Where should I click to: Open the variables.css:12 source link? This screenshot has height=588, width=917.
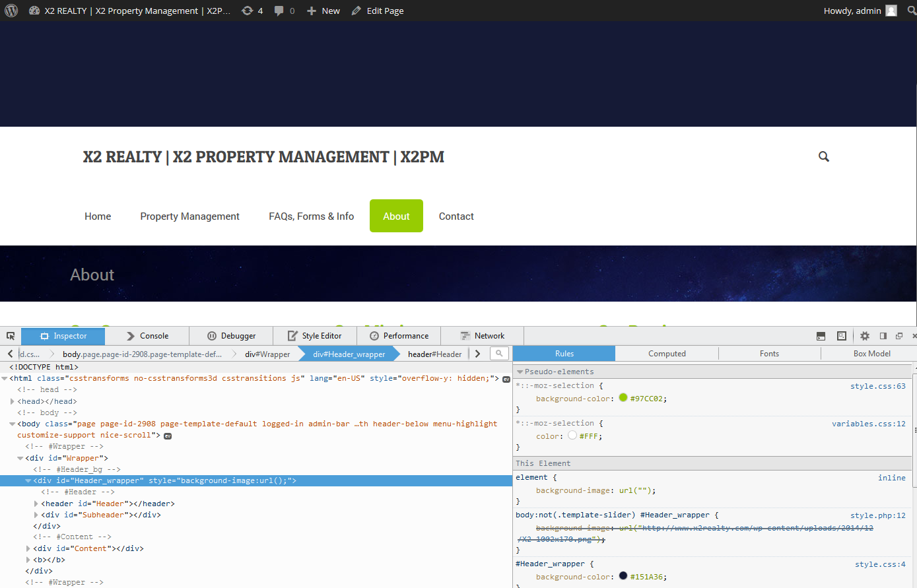(868, 424)
